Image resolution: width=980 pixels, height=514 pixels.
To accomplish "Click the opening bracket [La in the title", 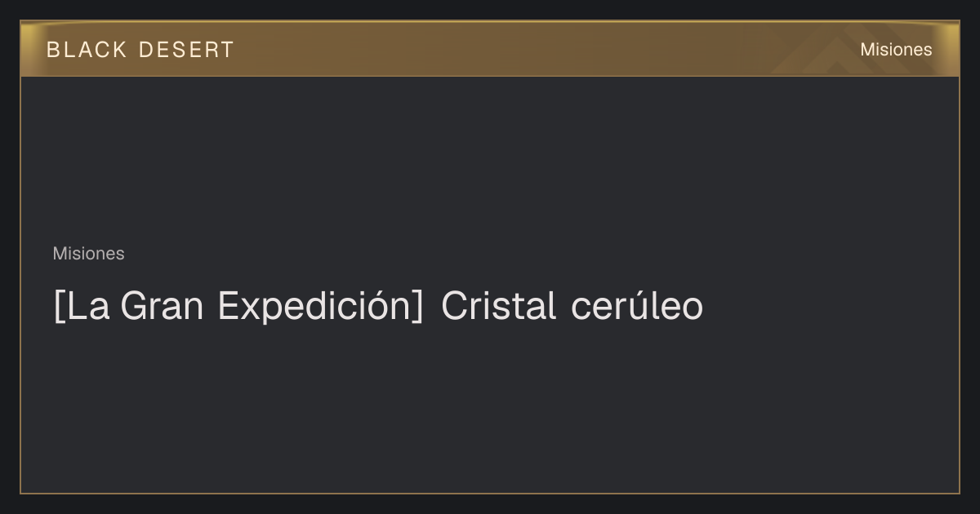I will tap(82, 307).
